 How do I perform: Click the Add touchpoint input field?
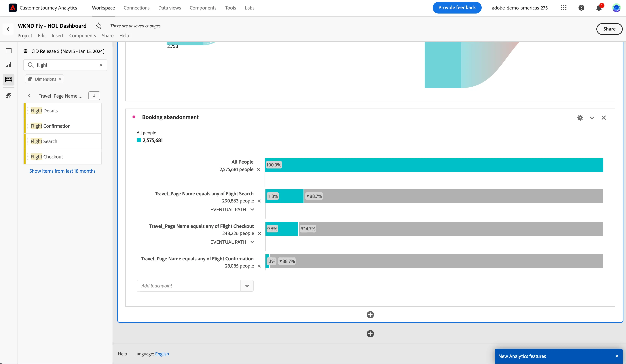pos(189,286)
